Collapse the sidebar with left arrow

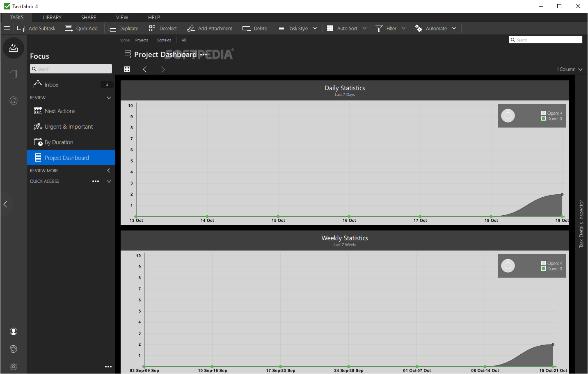5,204
